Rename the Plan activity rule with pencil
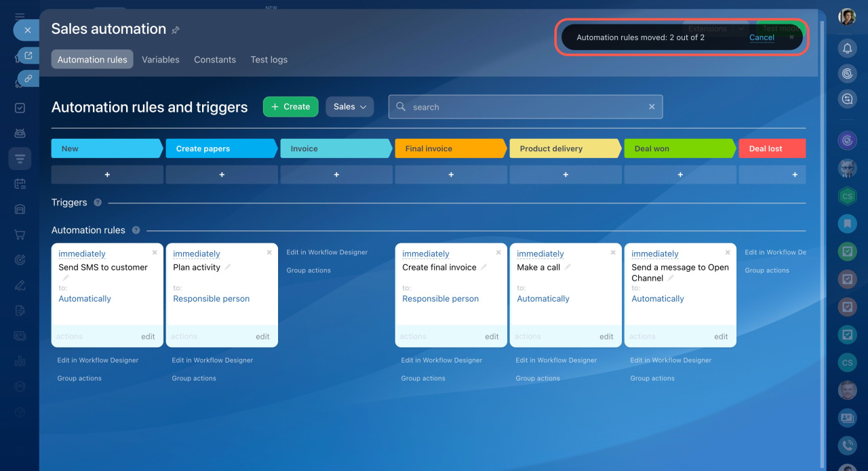 point(228,267)
